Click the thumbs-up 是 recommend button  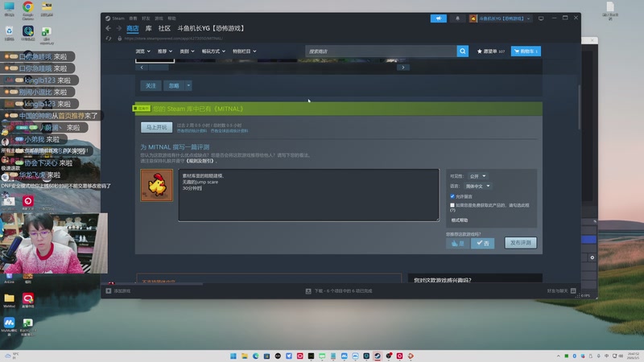[x=457, y=244]
